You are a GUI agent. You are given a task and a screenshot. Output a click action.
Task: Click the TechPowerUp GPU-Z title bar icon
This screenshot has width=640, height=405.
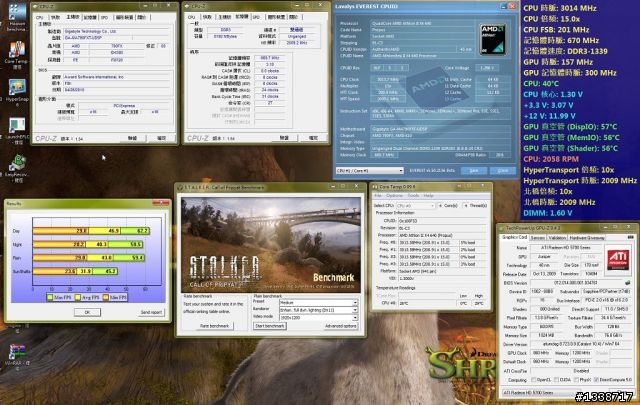coord(502,228)
